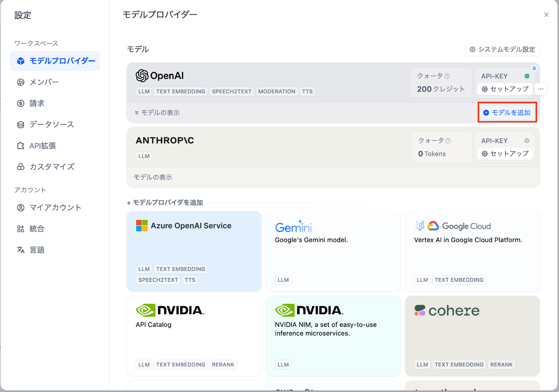Click the translate icon beside 言語
559x392 pixels.
pyautogui.click(x=21, y=250)
